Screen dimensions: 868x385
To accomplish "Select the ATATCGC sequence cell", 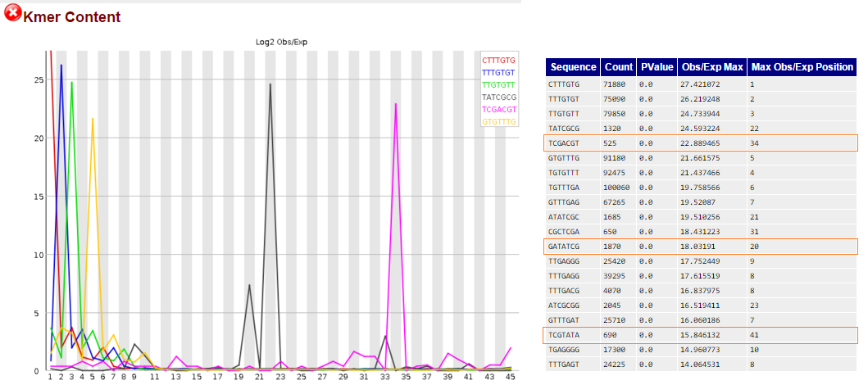I will (573, 216).
